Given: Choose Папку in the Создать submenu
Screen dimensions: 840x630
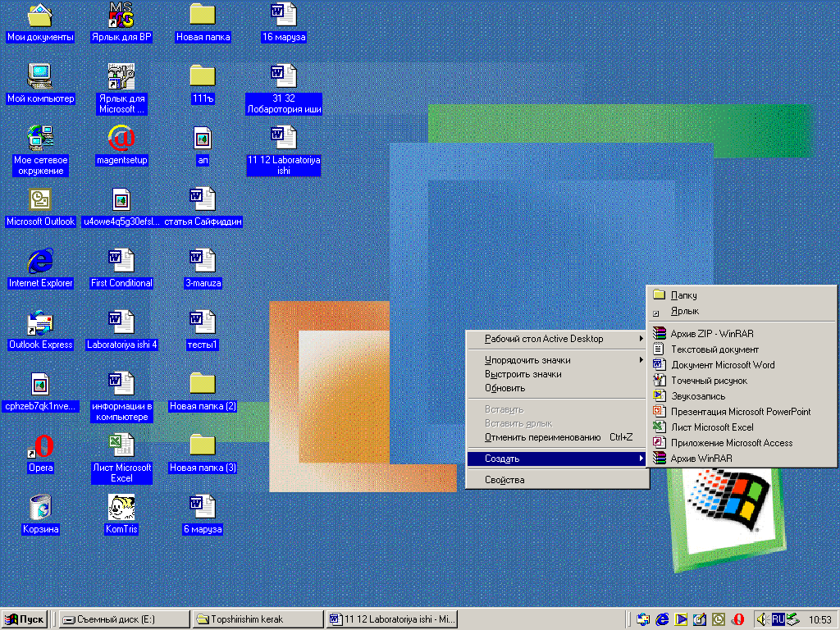Looking at the screenshot, I should coord(683,295).
